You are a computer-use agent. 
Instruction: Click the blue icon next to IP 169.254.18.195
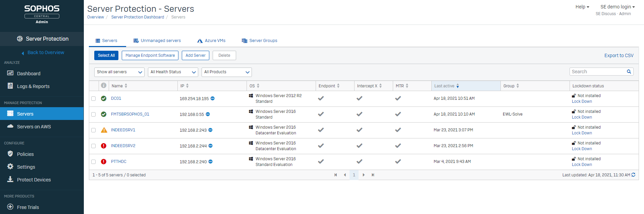point(213,98)
